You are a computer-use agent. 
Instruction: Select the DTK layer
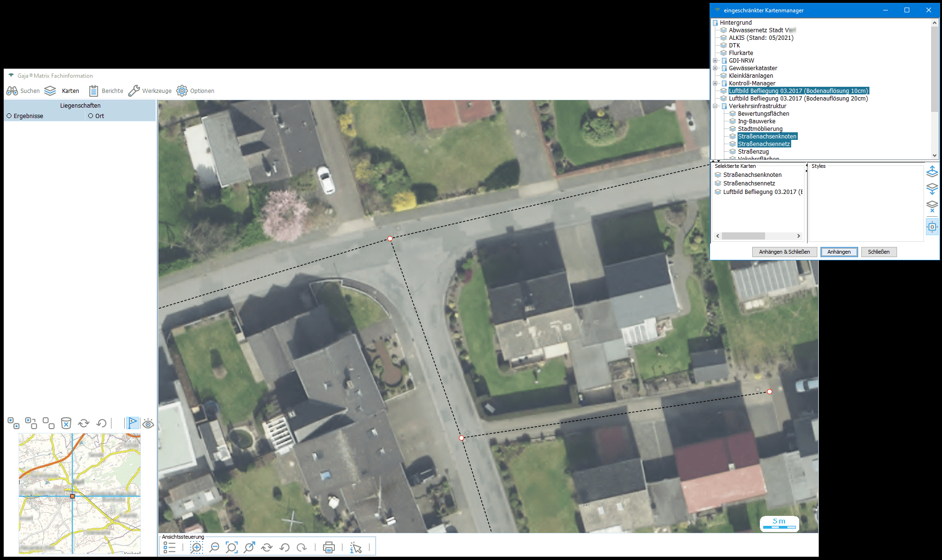[x=734, y=46]
